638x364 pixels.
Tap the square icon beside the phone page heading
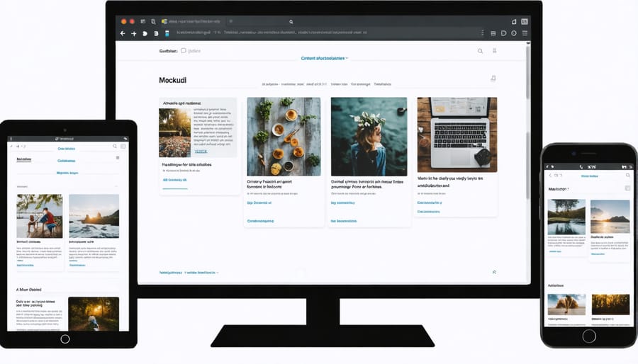[x=627, y=188]
